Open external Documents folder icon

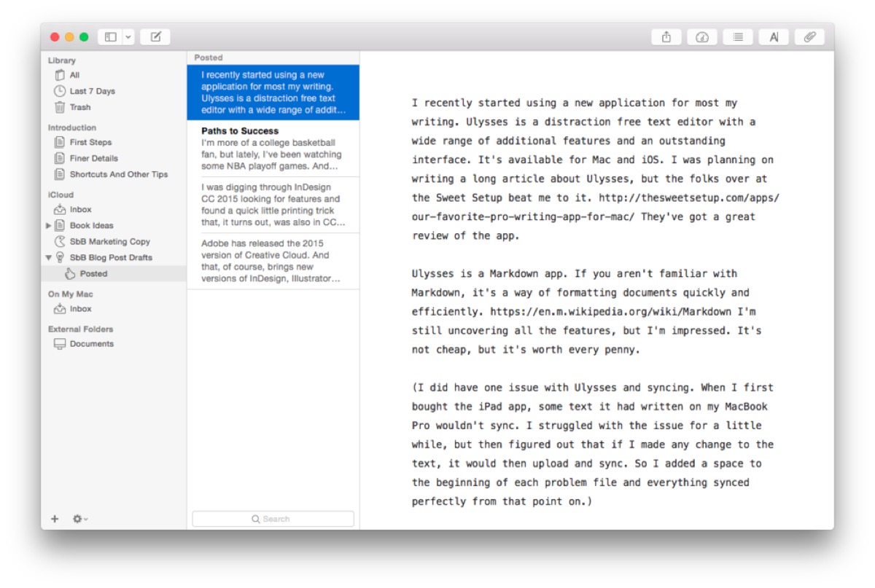[60, 344]
